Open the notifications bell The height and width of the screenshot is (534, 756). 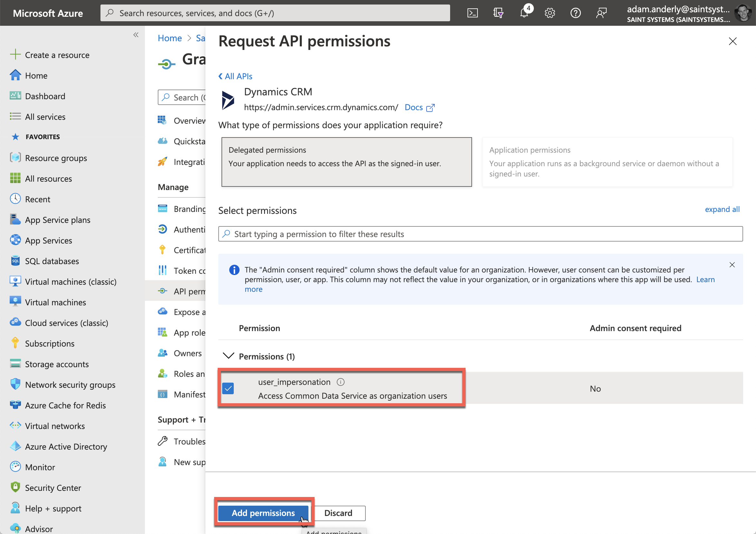point(524,13)
